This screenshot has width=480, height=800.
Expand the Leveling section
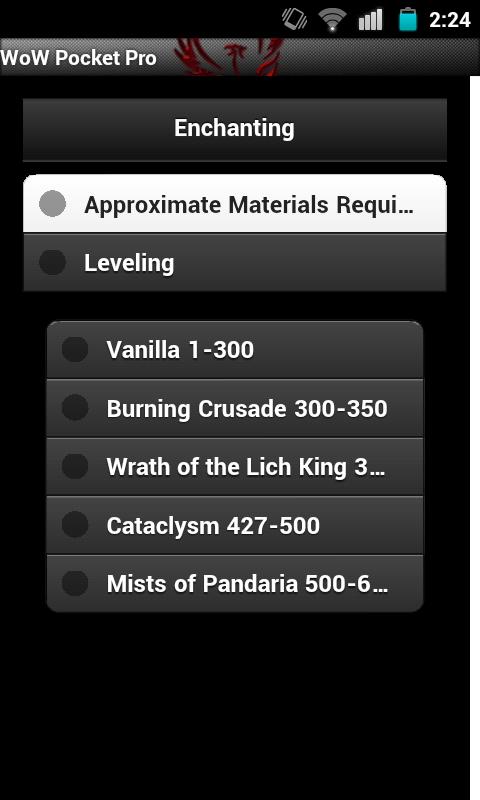pyautogui.click(x=235, y=262)
